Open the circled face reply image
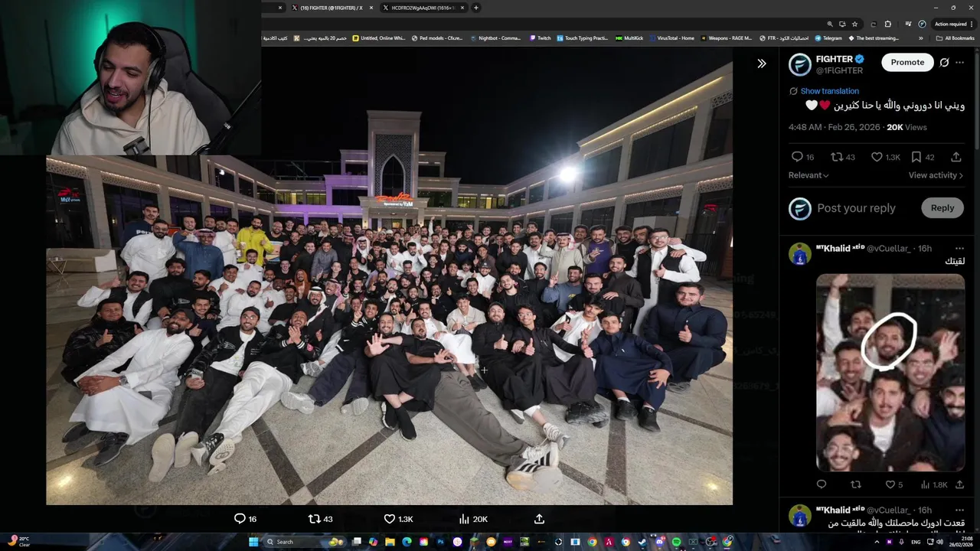 click(890, 373)
